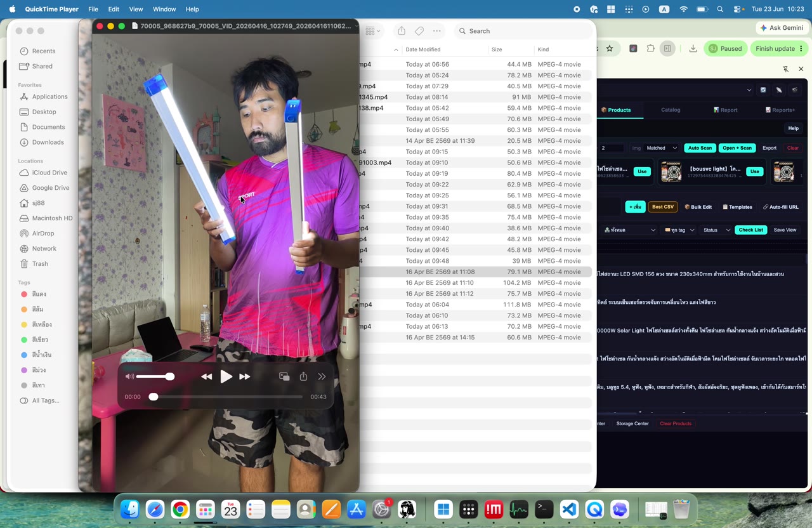
Task: Click the bousvc light product thumbnail
Action: coord(671,171)
